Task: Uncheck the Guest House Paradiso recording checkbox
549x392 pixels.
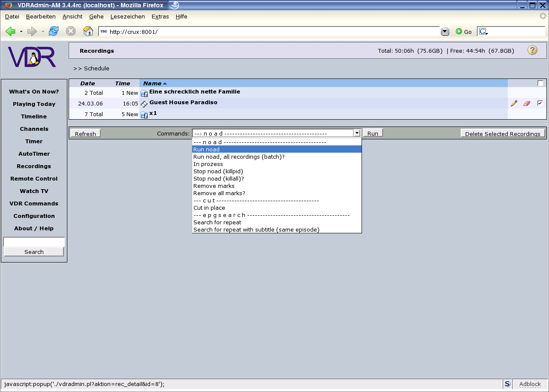Action: pos(540,103)
